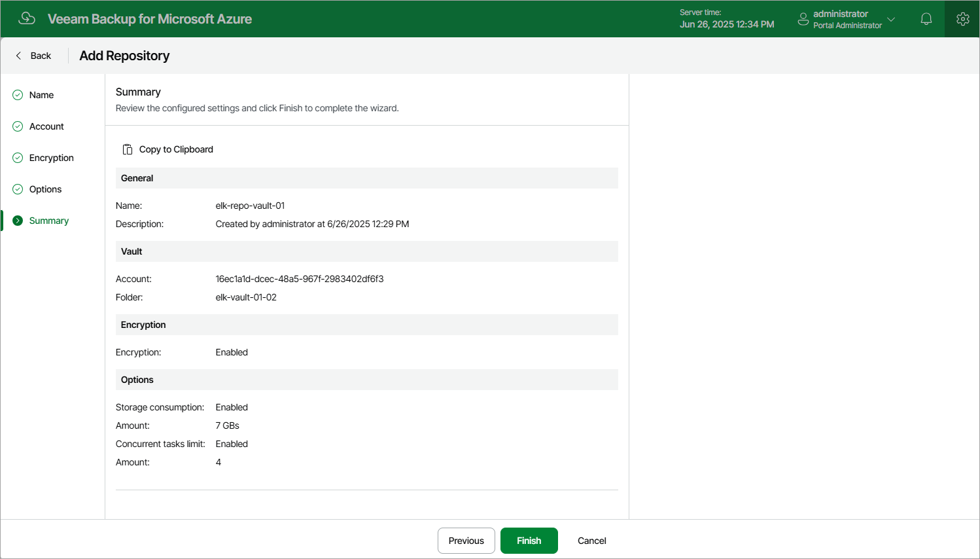Copy summary using Copy to Clipboard
The width and height of the screenshot is (980, 559).
point(176,149)
